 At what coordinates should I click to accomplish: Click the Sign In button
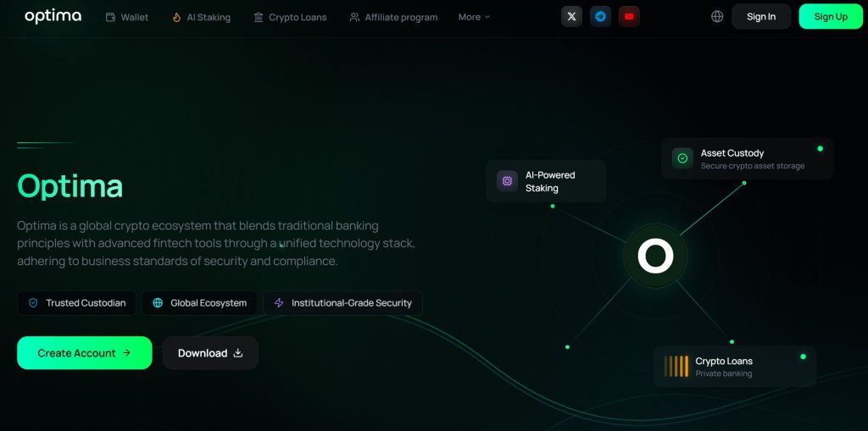(761, 17)
